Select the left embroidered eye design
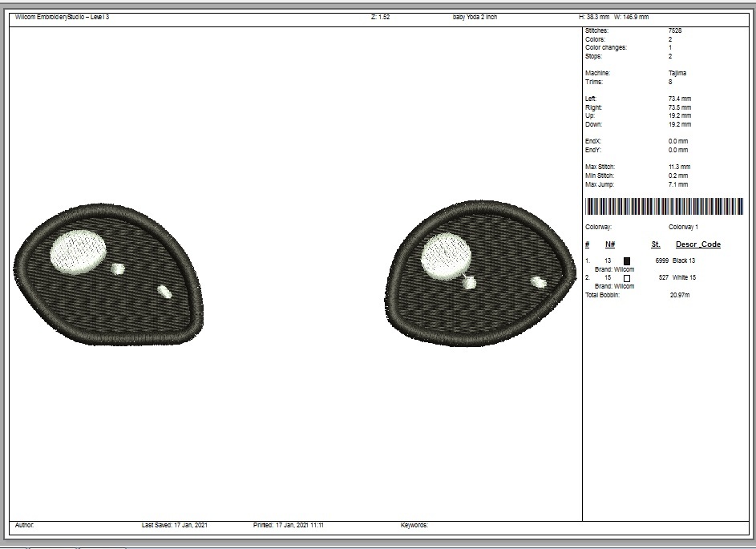The image size is (756, 549). (x=108, y=274)
